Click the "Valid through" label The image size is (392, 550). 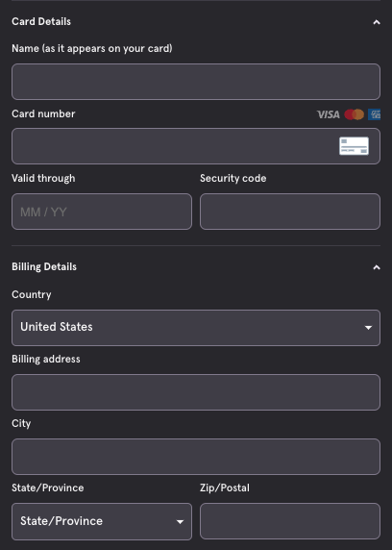pyautogui.click(x=43, y=178)
